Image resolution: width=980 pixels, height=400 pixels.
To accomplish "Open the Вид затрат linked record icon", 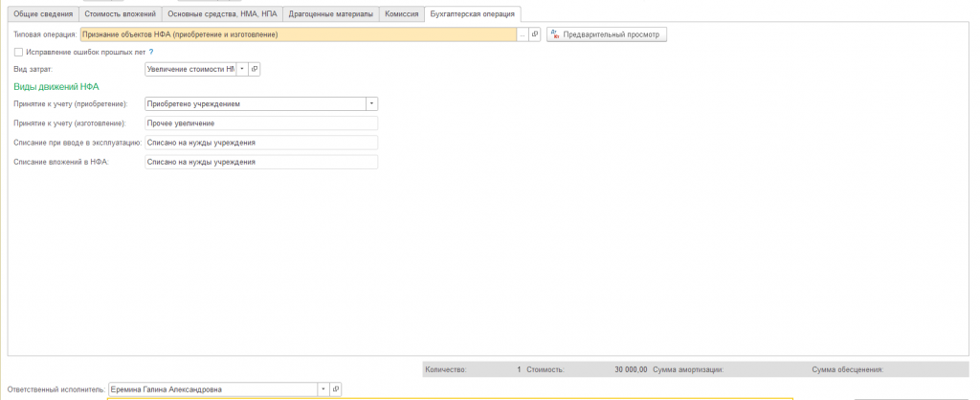I will point(255,69).
